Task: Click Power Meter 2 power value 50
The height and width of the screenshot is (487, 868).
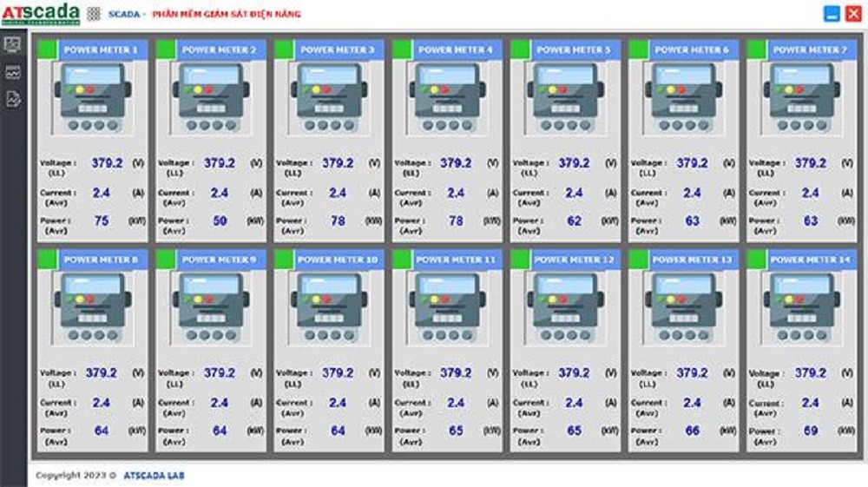Action: [x=220, y=220]
